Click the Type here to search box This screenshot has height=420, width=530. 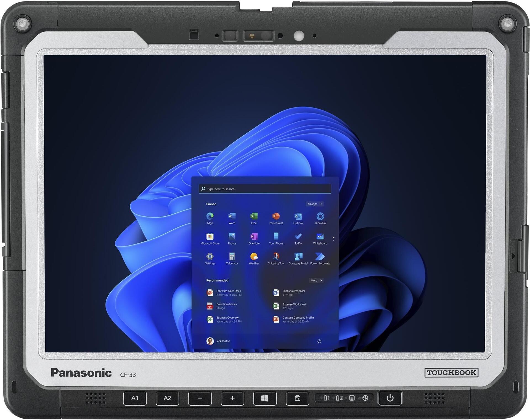pos(265,189)
